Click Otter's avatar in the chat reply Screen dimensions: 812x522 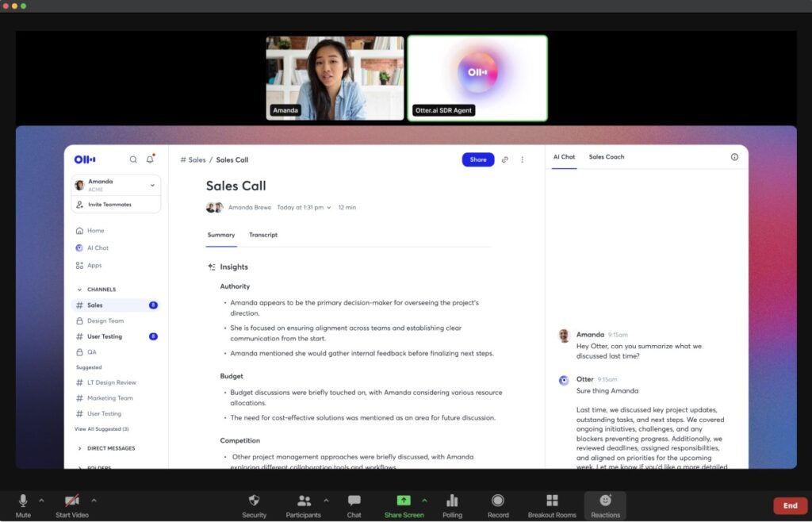(x=564, y=380)
